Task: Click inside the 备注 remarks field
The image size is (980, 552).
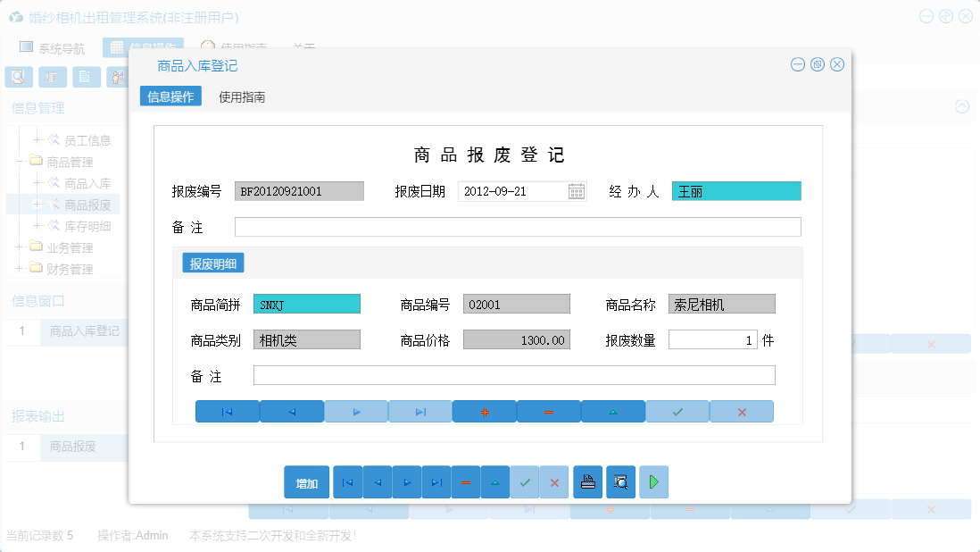Action: pyautogui.click(x=518, y=226)
